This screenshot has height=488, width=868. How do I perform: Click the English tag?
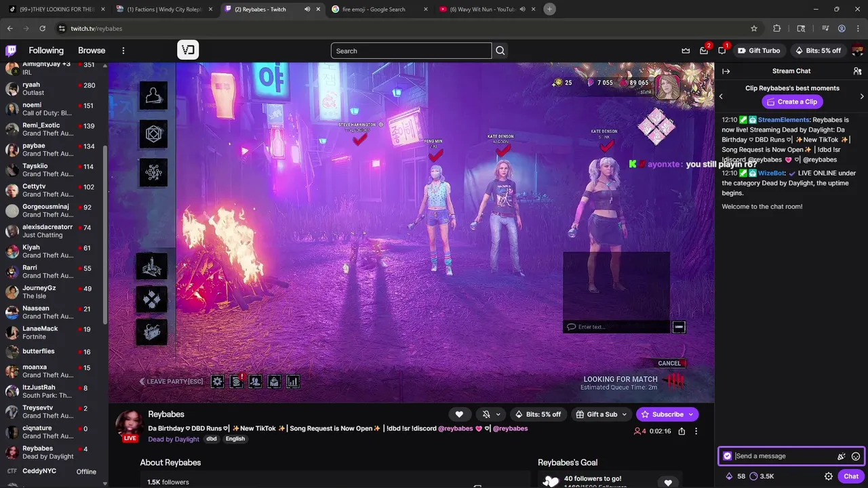pyautogui.click(x=235, y=439)
